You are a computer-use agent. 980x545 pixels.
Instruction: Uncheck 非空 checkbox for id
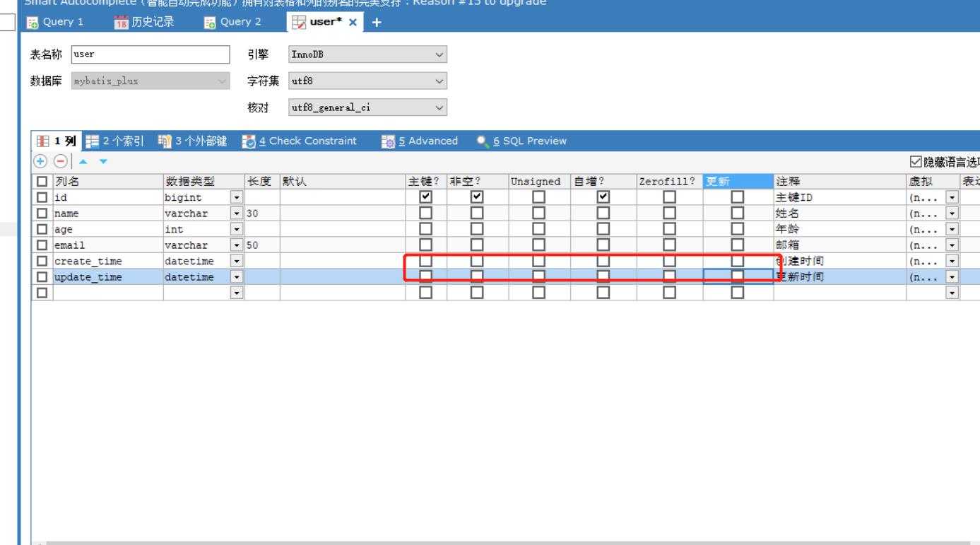(x=477, y=197)
